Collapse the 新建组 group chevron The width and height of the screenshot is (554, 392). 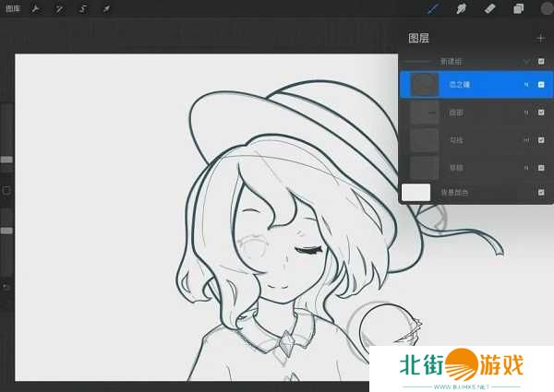526,61
